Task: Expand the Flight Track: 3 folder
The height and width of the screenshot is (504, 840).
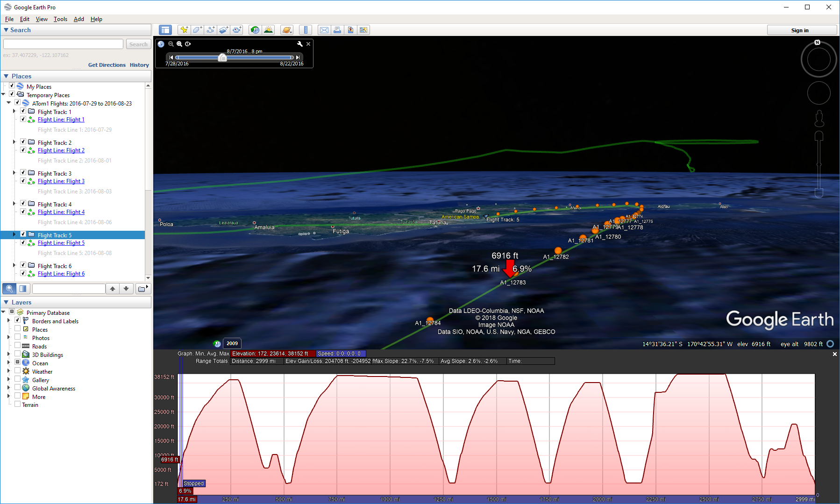Action: (14, 173)
